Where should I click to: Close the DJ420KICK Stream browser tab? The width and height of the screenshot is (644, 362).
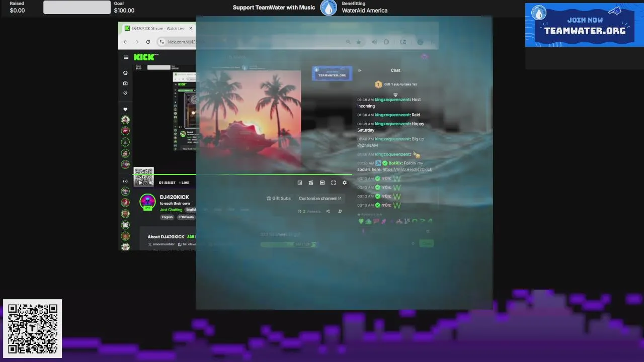tap(191, 28)
